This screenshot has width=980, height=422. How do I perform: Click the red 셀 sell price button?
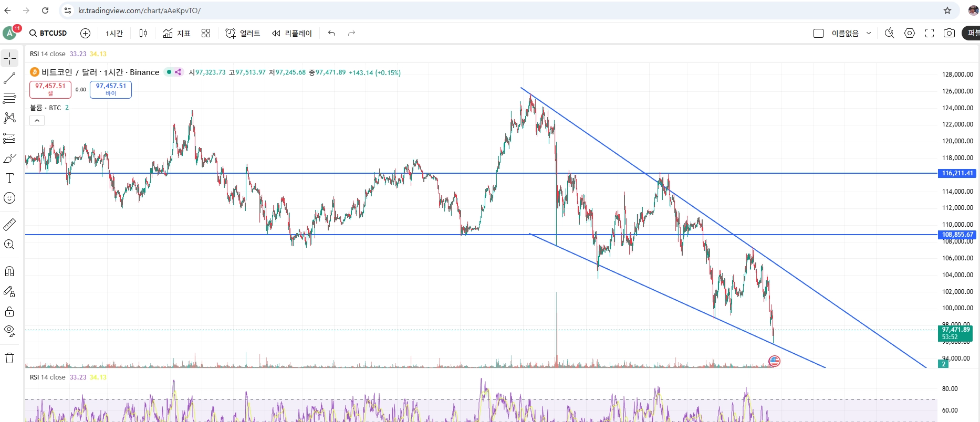click(x=50, y=89)
